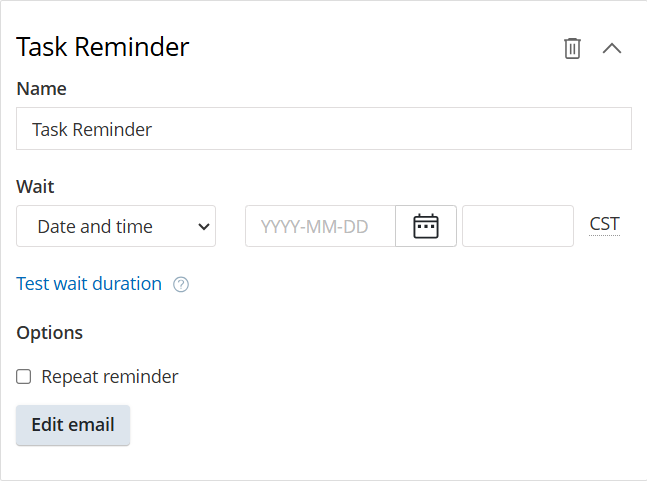The height and width of the screenshot is (481, 647).
Task: Show help for Test wait duration
Action: 181,284
